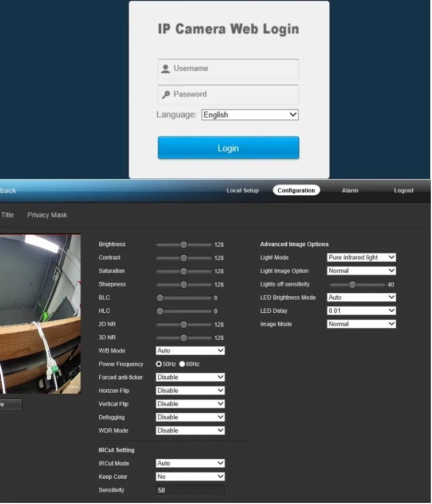Select the 60Hz power frequency option
This screenshot has width=432, height=504.
182,364
